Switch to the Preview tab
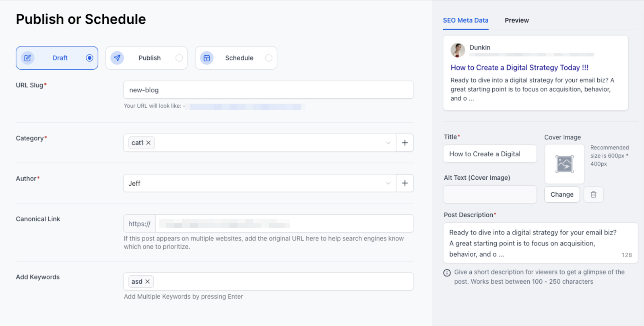 pyautogui.click(x=516, y=21)
